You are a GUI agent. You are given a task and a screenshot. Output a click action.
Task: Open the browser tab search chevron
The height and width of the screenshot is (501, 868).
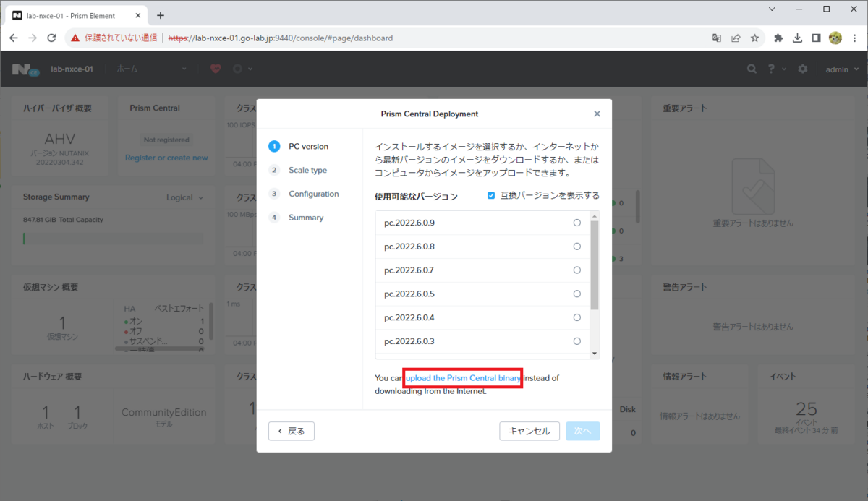773,9
